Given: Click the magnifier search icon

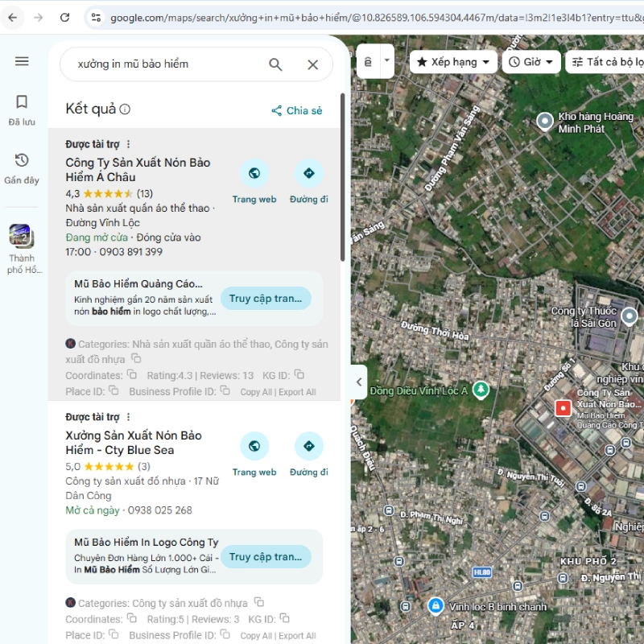Looking at the screenshot, I should (275, 64).
